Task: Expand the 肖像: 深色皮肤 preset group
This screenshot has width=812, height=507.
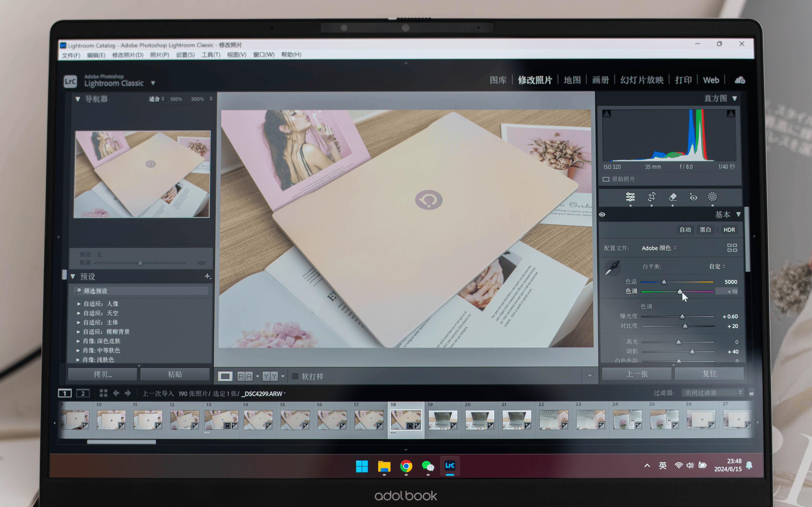Action: click(x=78, y=341)
